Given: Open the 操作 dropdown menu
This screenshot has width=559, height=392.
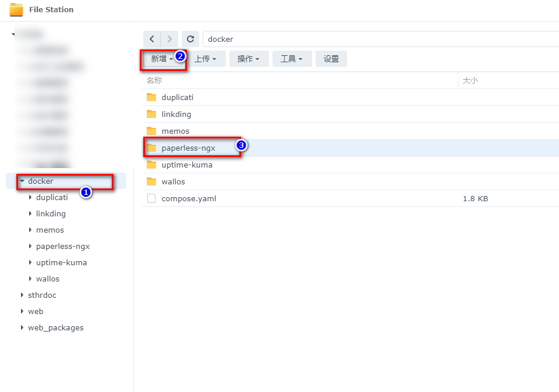Looking at the screenshot, I should click(x=249, y=59).
